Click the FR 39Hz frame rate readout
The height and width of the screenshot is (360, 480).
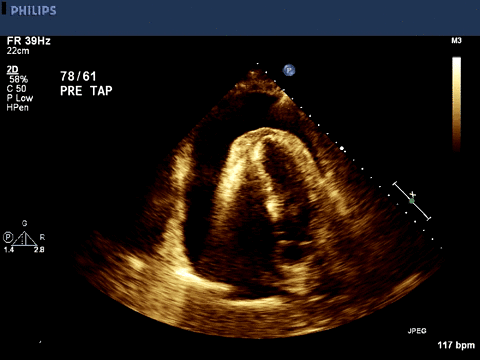click(29, 41)
